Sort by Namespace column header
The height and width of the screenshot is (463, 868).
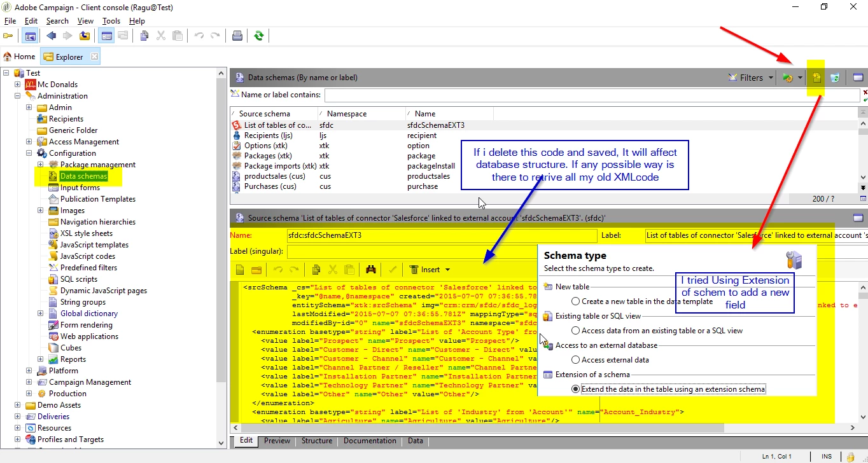361,114
